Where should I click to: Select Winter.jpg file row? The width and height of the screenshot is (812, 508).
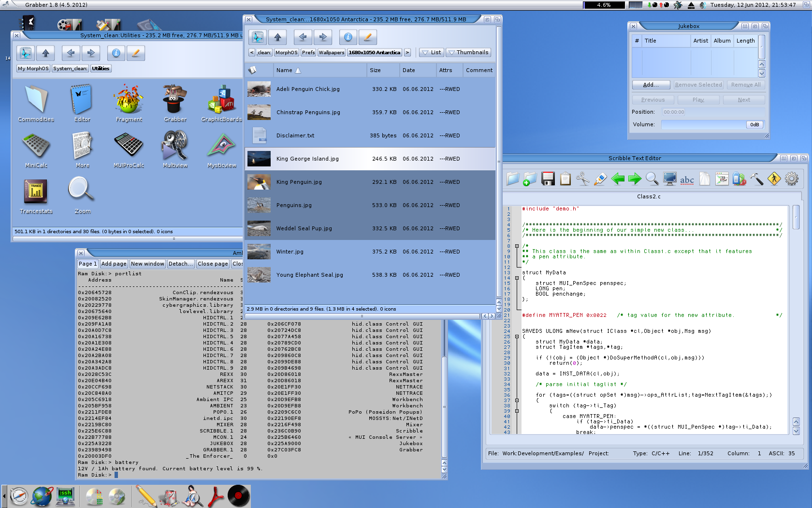(370, 252)
